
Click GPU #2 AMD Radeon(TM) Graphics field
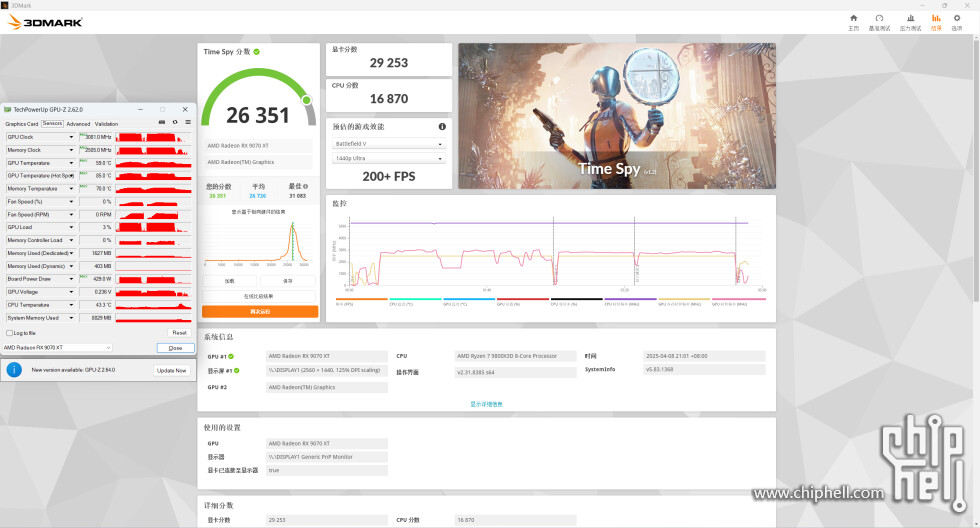[x=327, y=387]
